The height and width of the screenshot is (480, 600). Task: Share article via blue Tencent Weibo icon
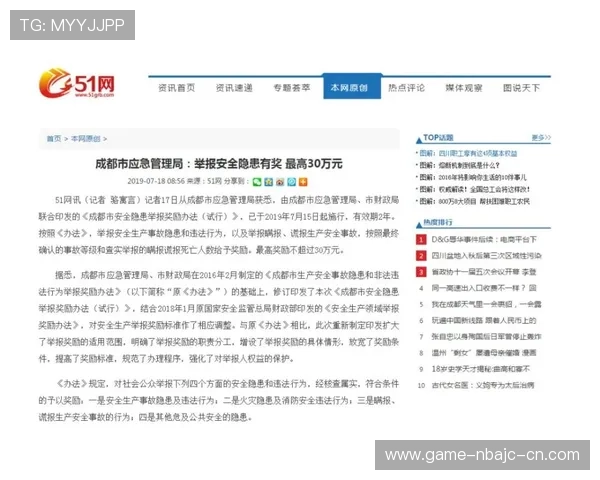pyautogui.click(x=292, y=182)
